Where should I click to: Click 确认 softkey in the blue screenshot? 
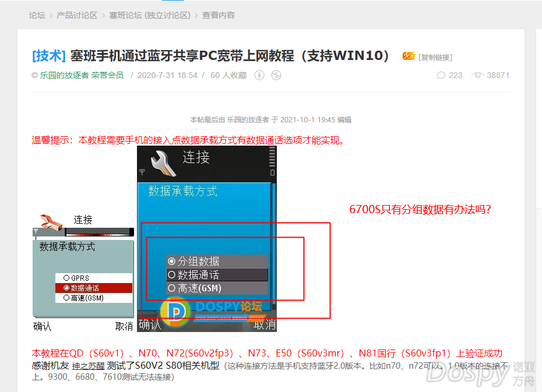[x=150, y=324]
